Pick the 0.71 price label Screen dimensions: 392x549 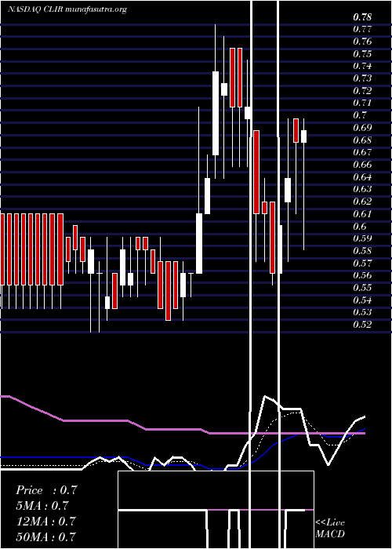(362, 103)
